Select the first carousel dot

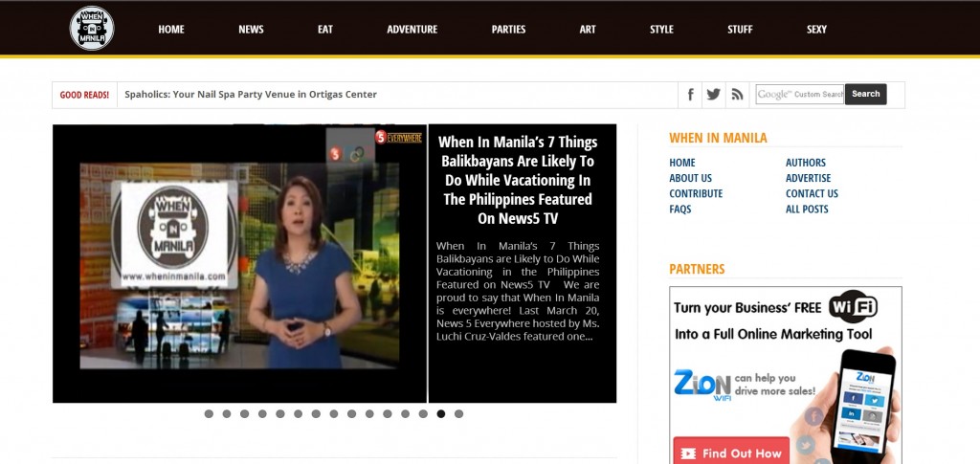(x=209, y=414)
